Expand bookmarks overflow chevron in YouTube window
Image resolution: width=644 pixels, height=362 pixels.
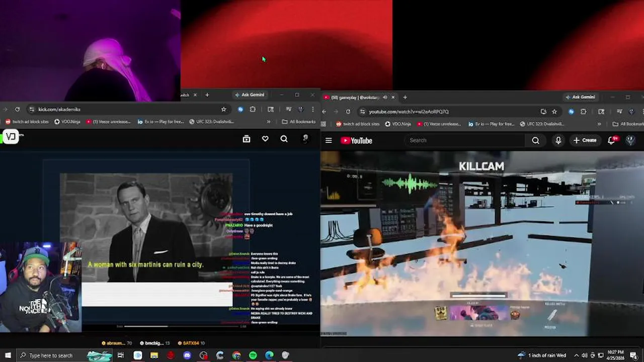click(x=599, y=124)
